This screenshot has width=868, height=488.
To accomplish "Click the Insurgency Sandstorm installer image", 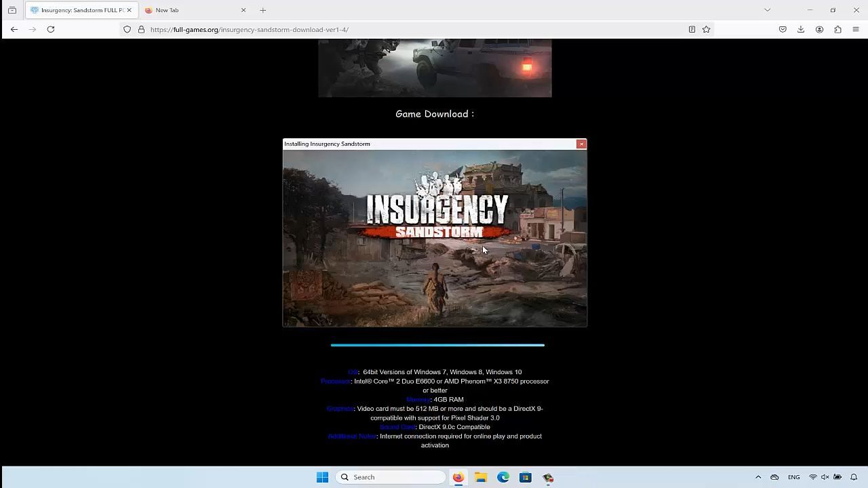I will click(x=435, y=238).
